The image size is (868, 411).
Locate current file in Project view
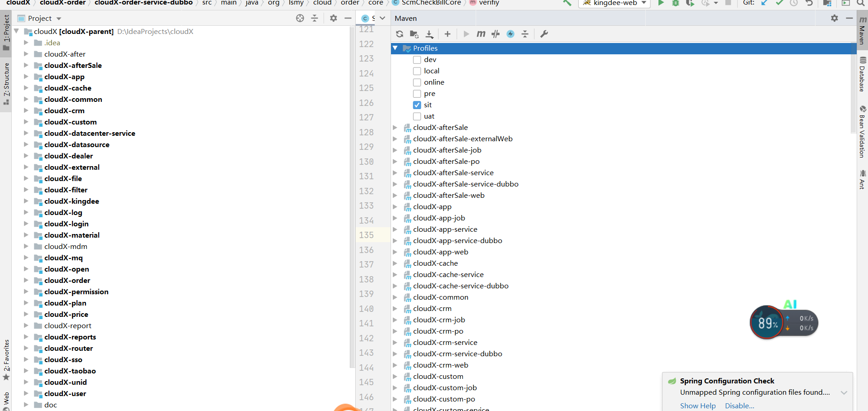300,18
